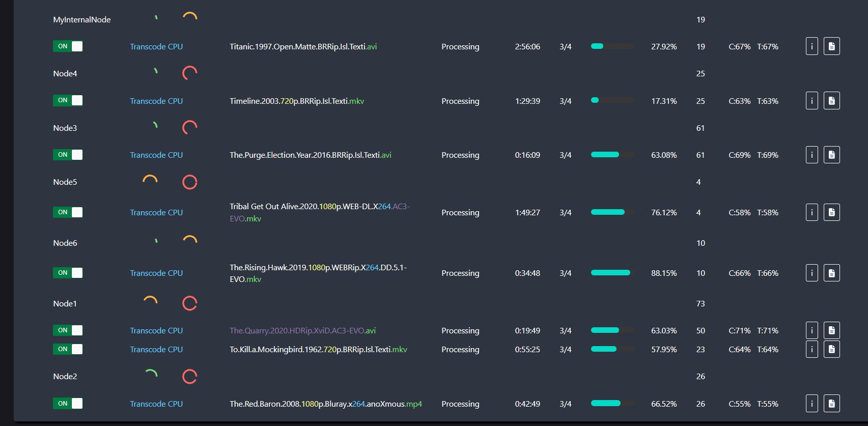Image resolution: width=868 pixels, height=426 pixels.
Task: Switch off the To.Kill.a.Mockingbird worker toggle
Action: pos(68,349)
